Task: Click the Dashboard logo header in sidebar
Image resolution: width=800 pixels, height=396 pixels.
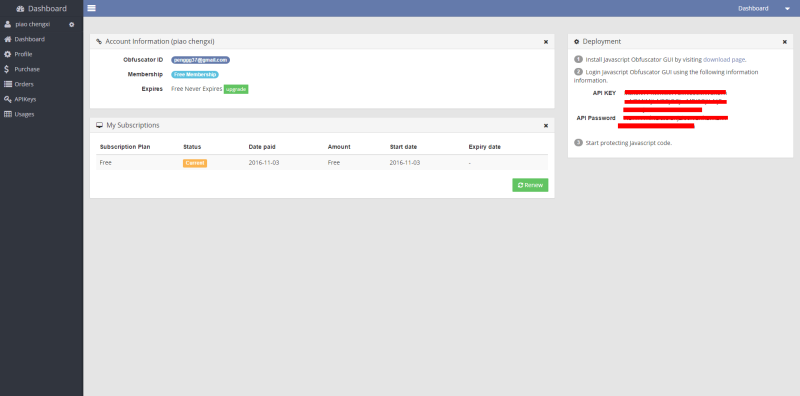Action: (41, 8)
